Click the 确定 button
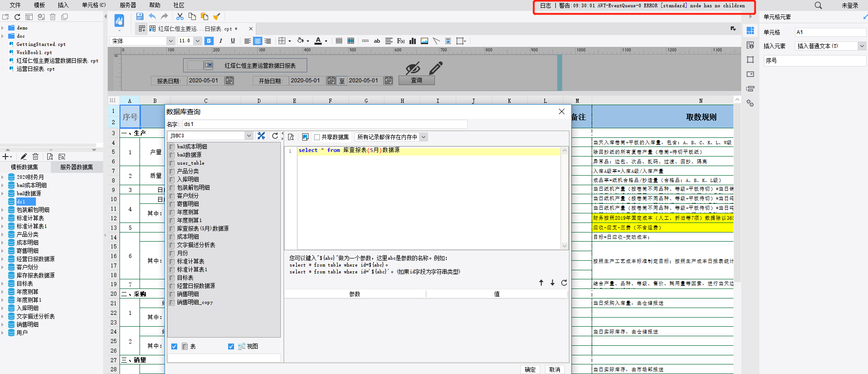The width and height of the screenshot is (868, 374). [530, 369]
